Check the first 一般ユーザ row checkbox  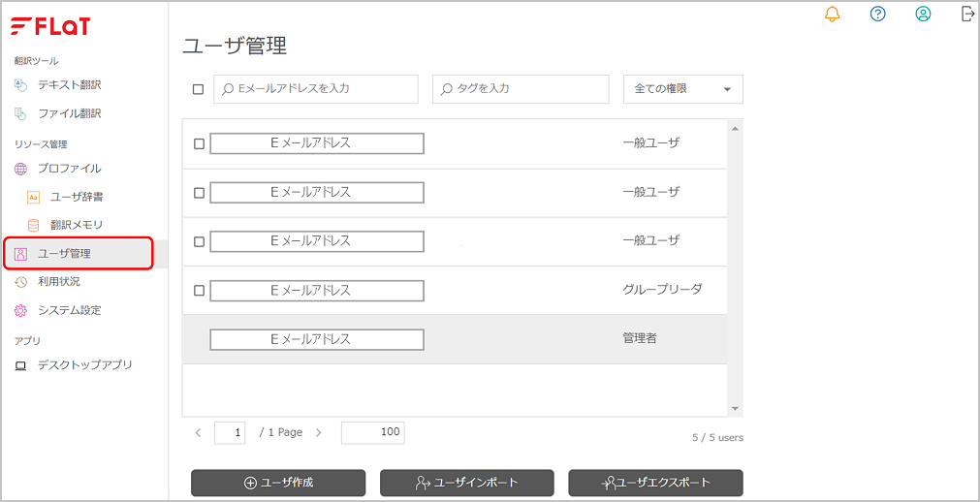click(199, 143)
